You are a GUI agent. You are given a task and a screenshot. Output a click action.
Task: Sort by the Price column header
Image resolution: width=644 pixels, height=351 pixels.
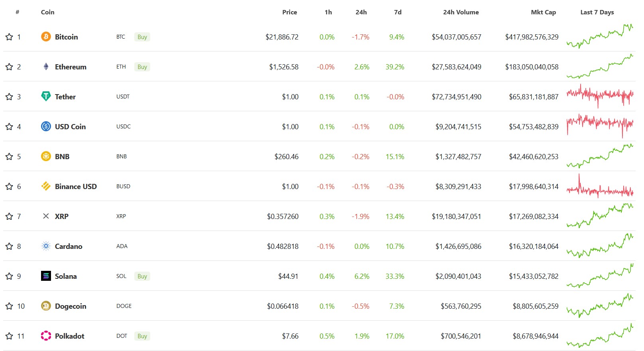click(x=289, y=12)
